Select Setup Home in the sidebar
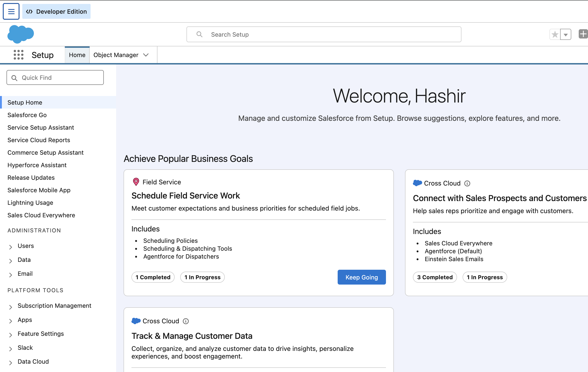 pyautogui.click(x=58, y=103)
